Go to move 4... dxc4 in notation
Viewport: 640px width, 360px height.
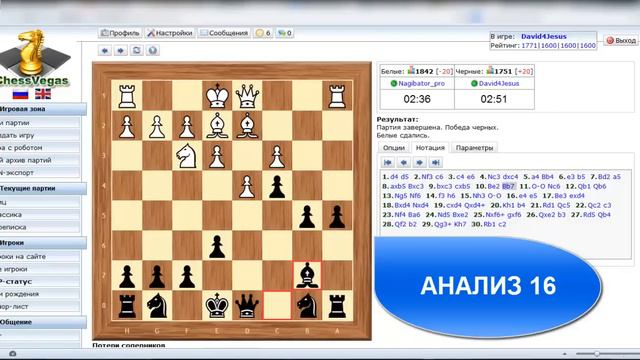coord(509,177)
